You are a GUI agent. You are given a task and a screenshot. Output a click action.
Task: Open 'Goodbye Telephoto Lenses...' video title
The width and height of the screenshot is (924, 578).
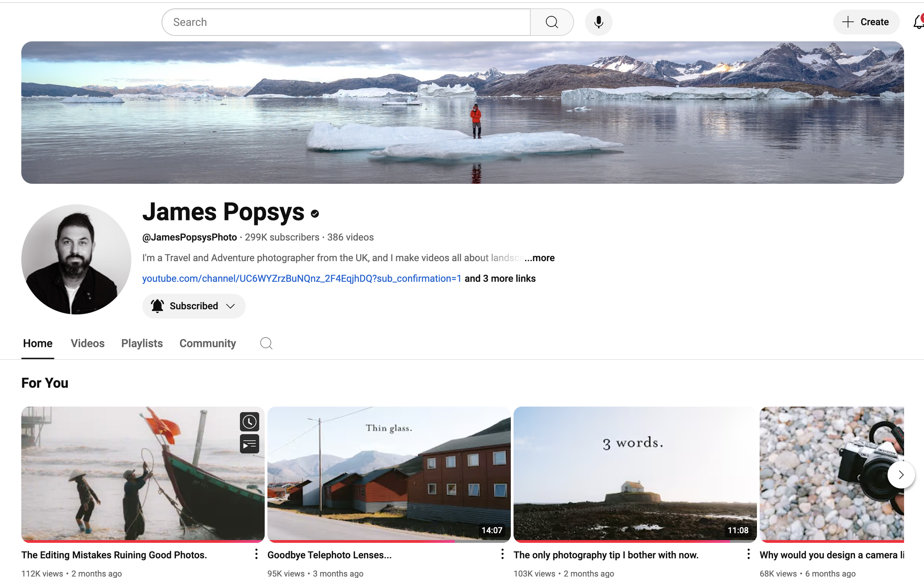tap(330, 555)
